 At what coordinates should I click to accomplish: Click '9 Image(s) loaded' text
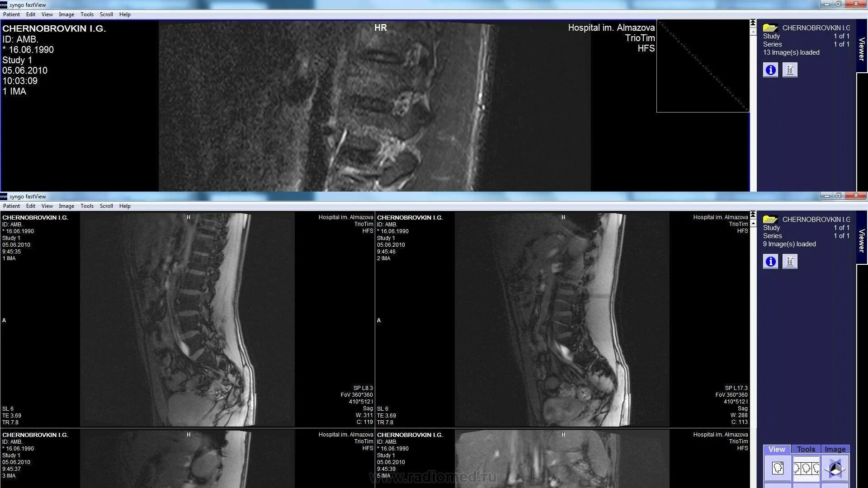(x=789, y=244)
